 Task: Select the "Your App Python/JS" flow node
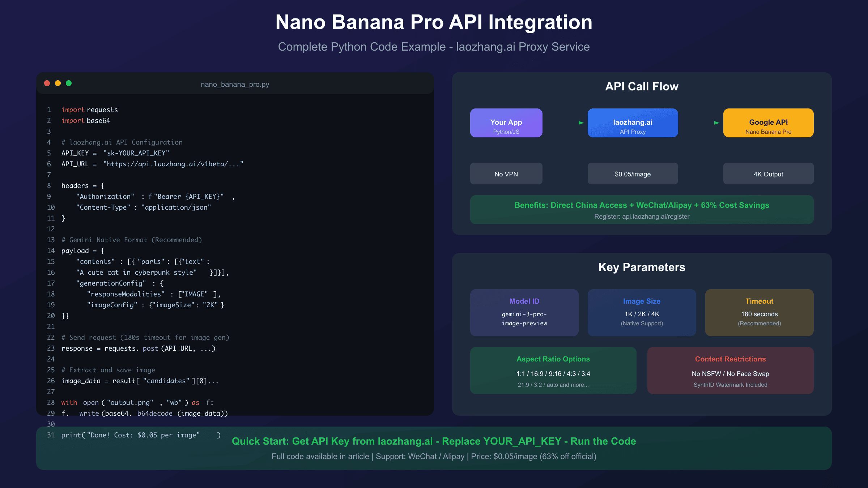(506, 123)
